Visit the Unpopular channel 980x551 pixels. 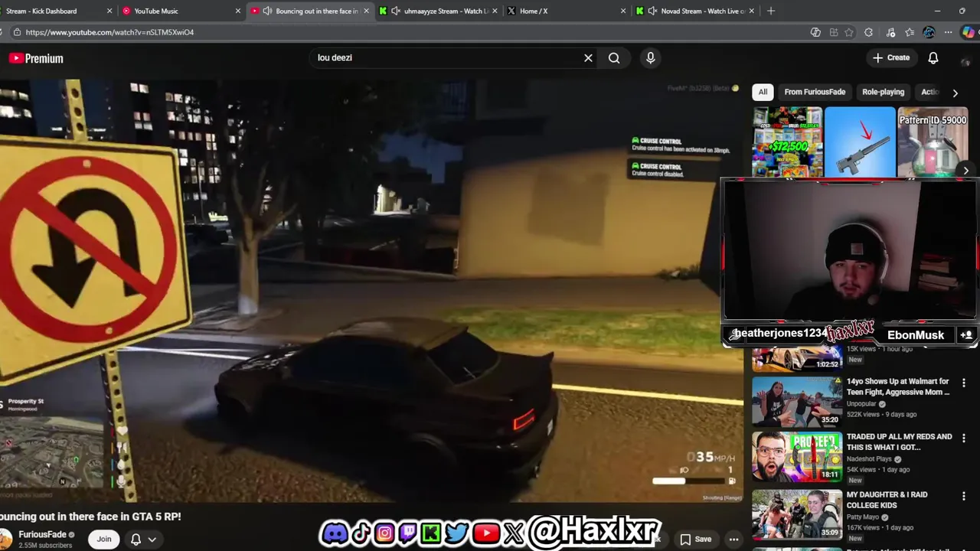(861, 403)
